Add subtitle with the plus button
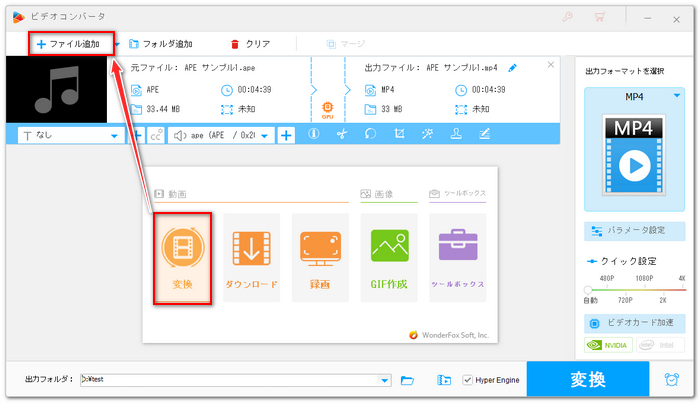The width and height of the screenshot is (700, 403). point(137,135)
